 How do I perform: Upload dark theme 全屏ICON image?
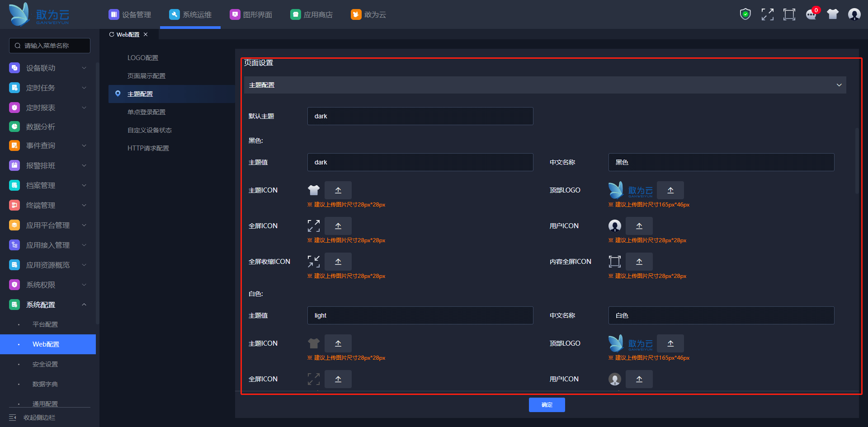338,226
